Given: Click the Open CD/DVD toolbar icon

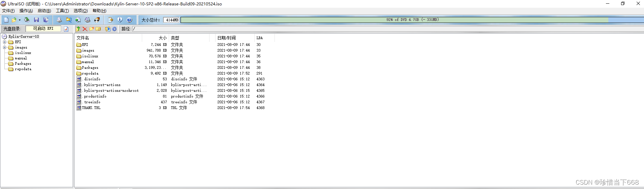Looking at the screenshot, I should (x=27, y=20).
